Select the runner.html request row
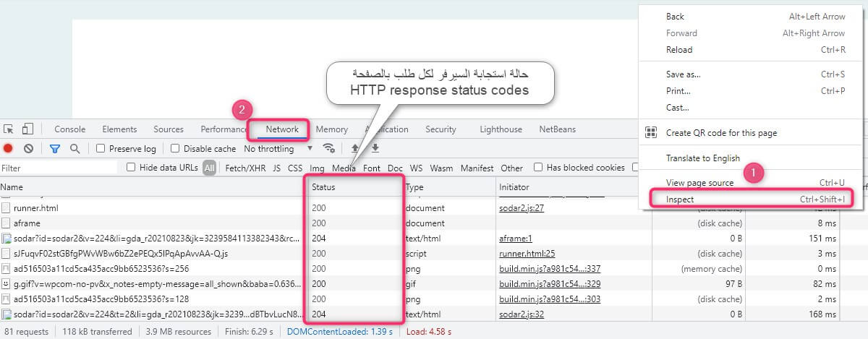 [434, 208]
